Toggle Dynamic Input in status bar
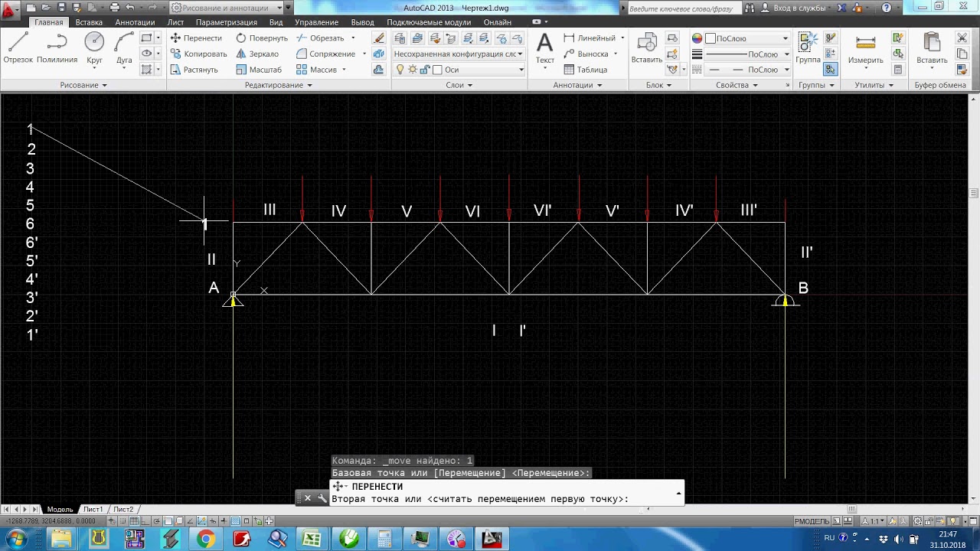The image size is (980, 551). [213, 521]
